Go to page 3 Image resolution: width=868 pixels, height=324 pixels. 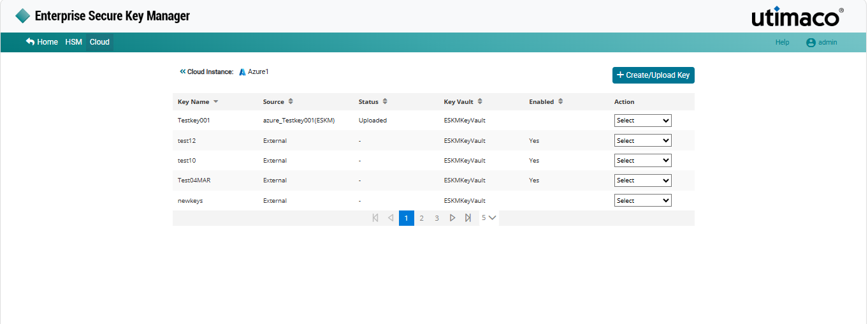pos(437,218)
